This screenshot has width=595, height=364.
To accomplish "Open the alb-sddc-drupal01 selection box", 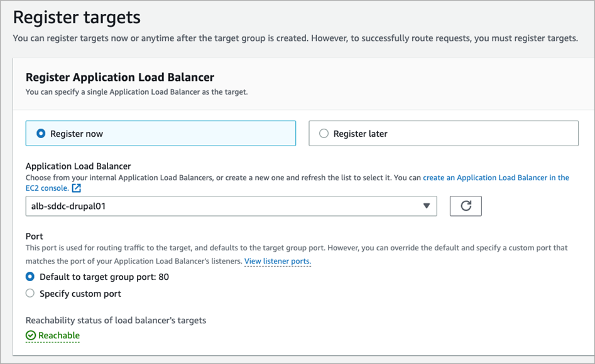I will [226, 206].
